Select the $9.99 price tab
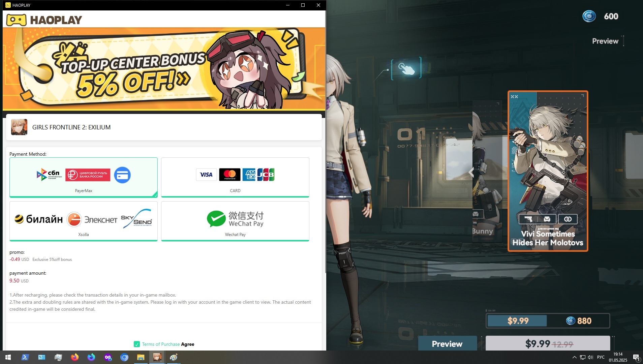The height and width of the screenshot is (364, 643). coord(517,321)
